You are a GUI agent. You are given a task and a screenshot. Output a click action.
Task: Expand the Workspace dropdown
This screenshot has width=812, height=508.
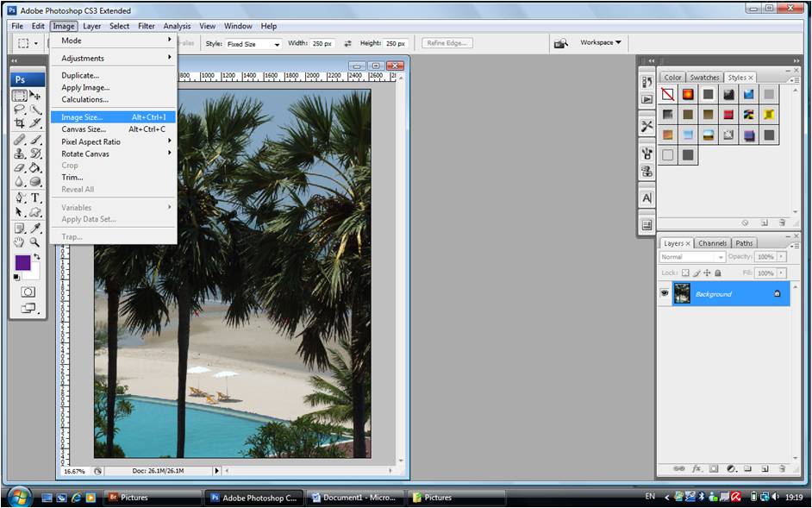(x=600, y=43)
